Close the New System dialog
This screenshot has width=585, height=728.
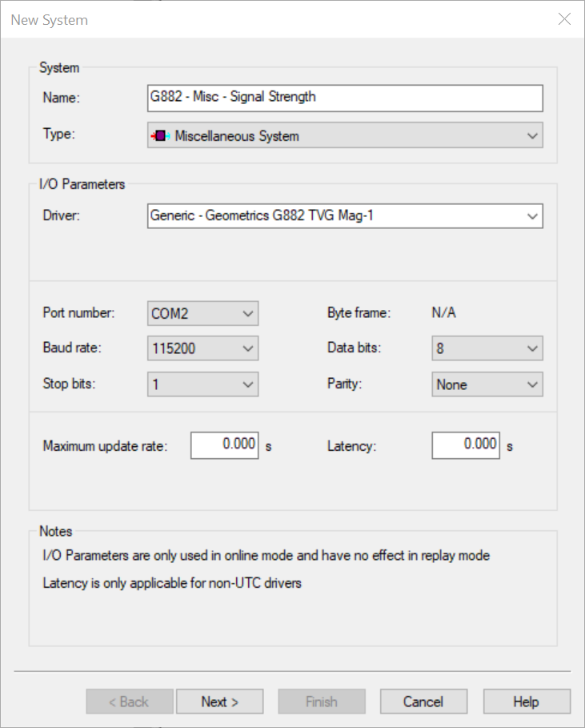click(564, 19)
